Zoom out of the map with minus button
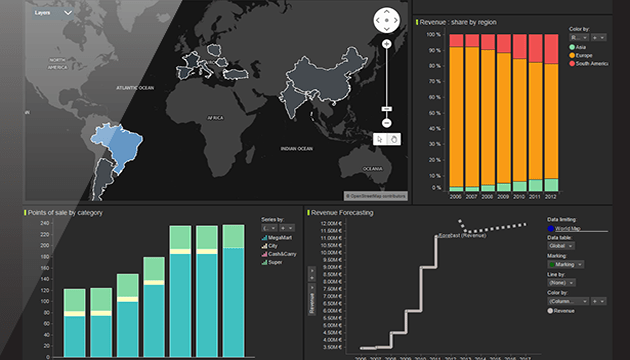Screen dimensions: 630x360 (387, 123)
